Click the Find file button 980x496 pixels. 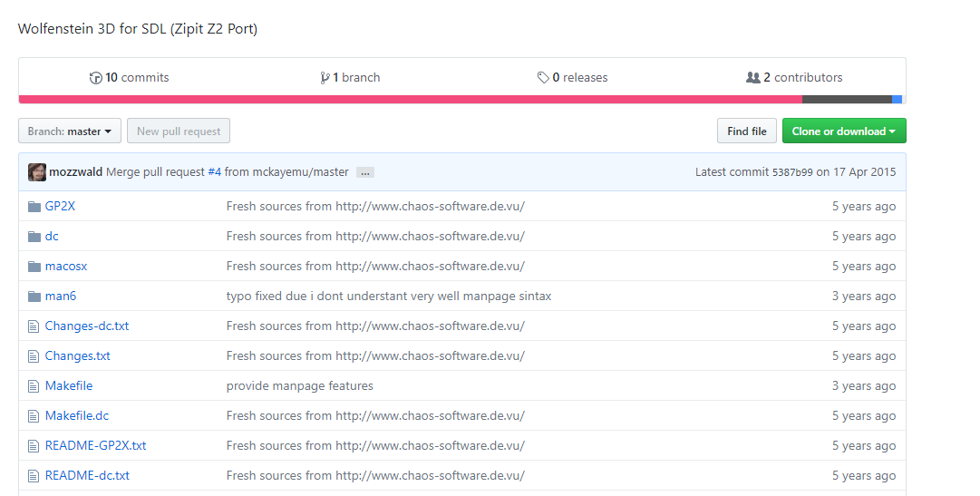click(747, 131)
